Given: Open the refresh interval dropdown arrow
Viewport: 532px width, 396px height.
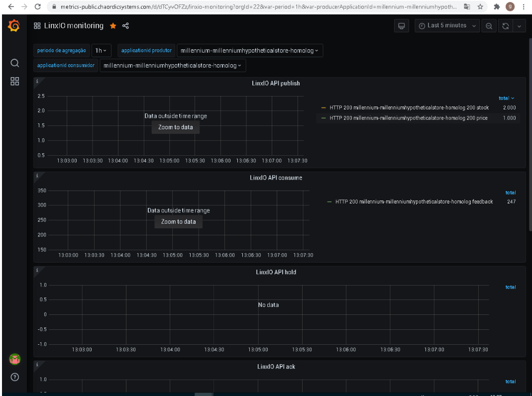Looking at the screenshot, I should tap(519, 26).
